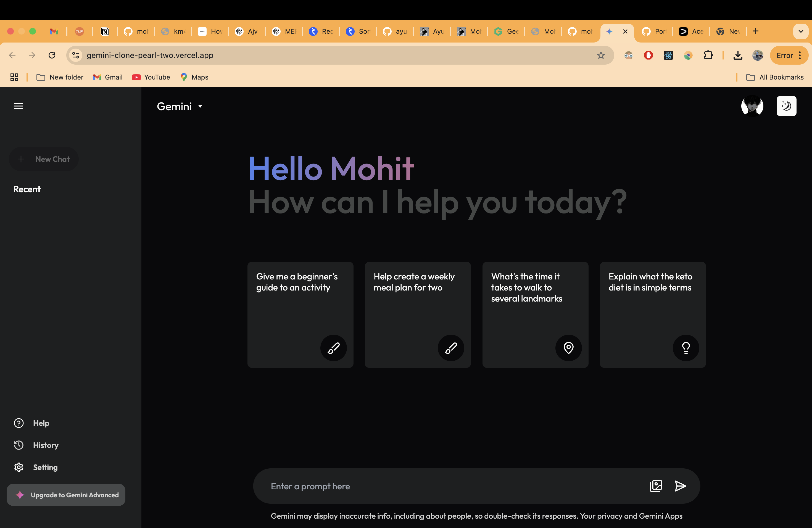Switch to the Gee GeeksforGeeks tab
Viewport: 812px width, 528px height.
pos(506,31)
